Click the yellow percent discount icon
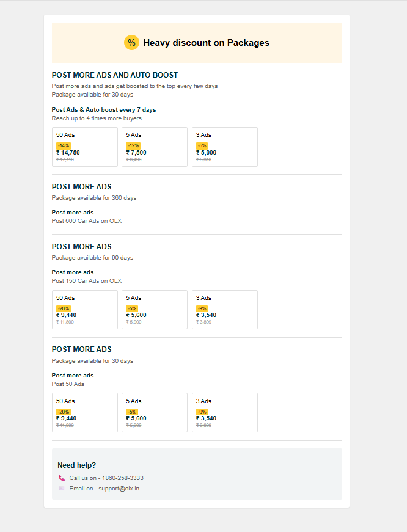This screenshot has height=532, width=407. point(131,43)
